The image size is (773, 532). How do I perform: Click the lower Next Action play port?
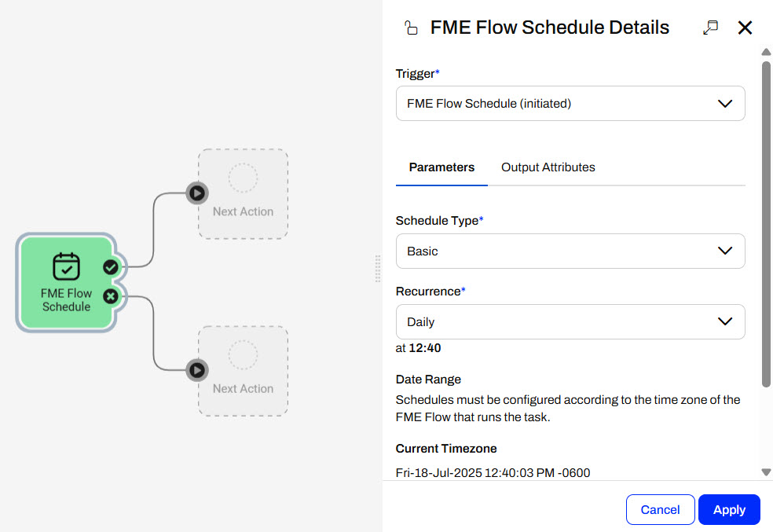[197, 369]
